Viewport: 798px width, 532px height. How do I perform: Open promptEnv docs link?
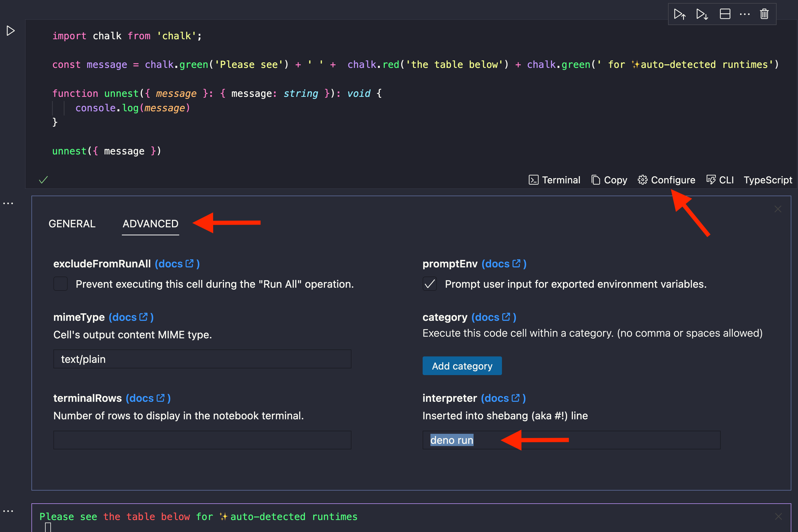pos(504,263)
